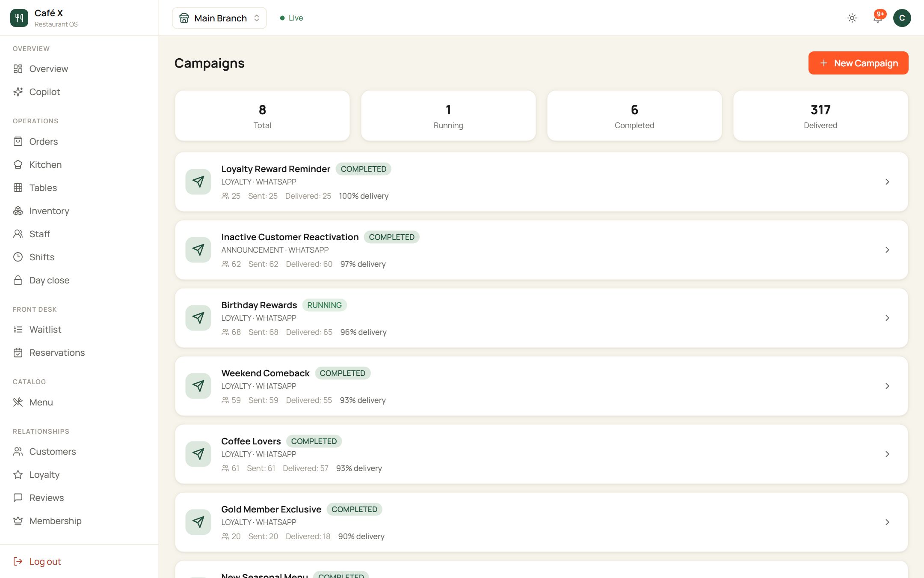The height and width of the screenshot is (578, 924).
Task: Open the user avatar C menu
Action: [x=902, y=18]
